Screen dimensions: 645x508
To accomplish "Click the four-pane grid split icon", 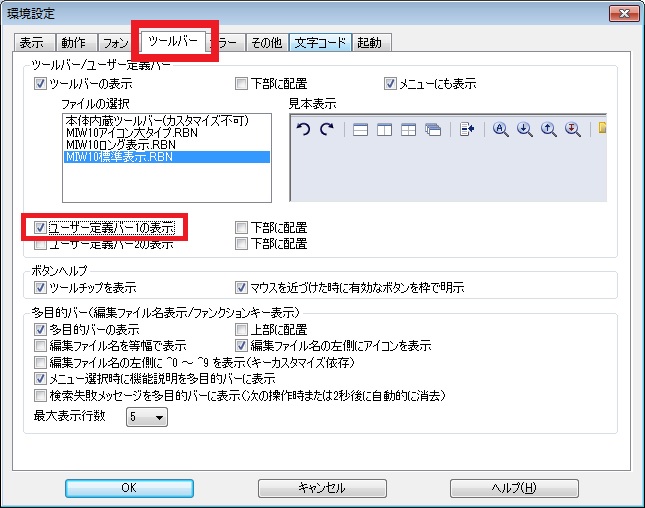I will [x=408, y=130].
